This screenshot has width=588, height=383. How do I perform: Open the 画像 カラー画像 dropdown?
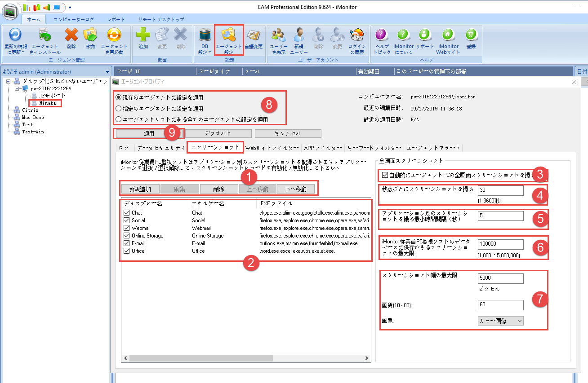point(500,321)
